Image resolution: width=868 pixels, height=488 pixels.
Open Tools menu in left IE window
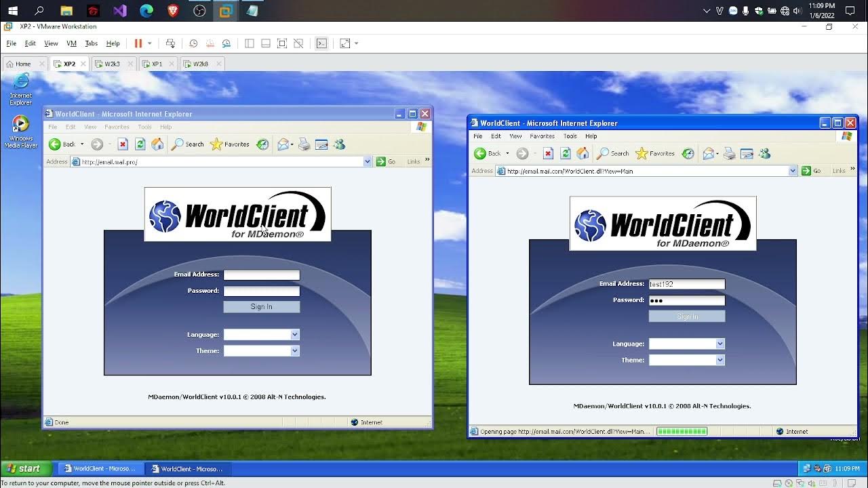(x=144, y=127)
